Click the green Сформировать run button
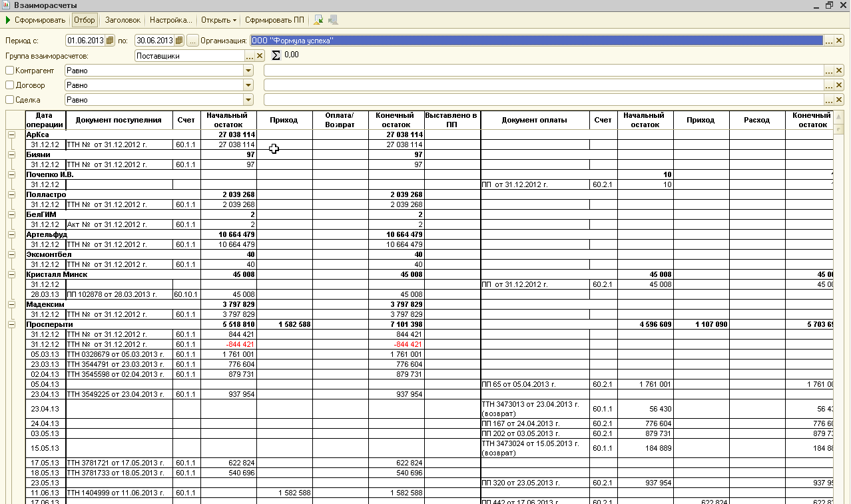This screenshot has width=851, height=504. point(36,20)
